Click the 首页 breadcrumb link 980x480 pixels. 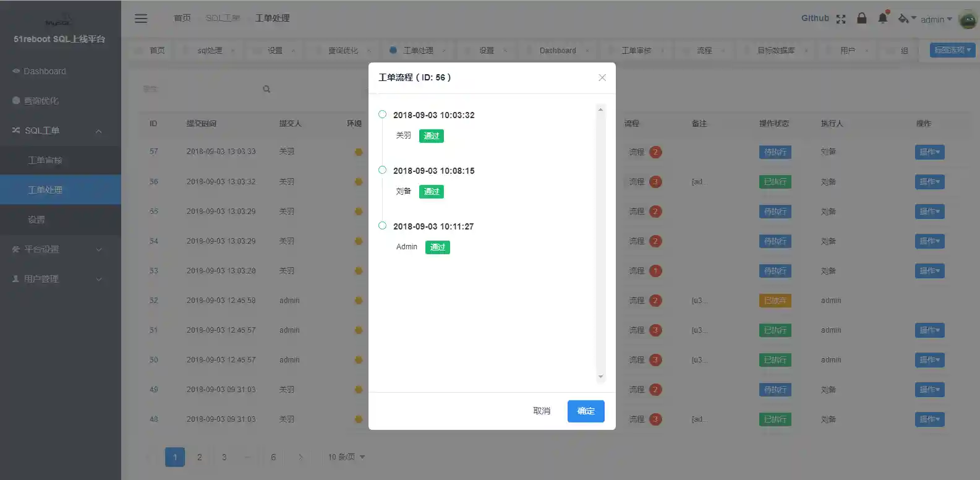(182, 19)
